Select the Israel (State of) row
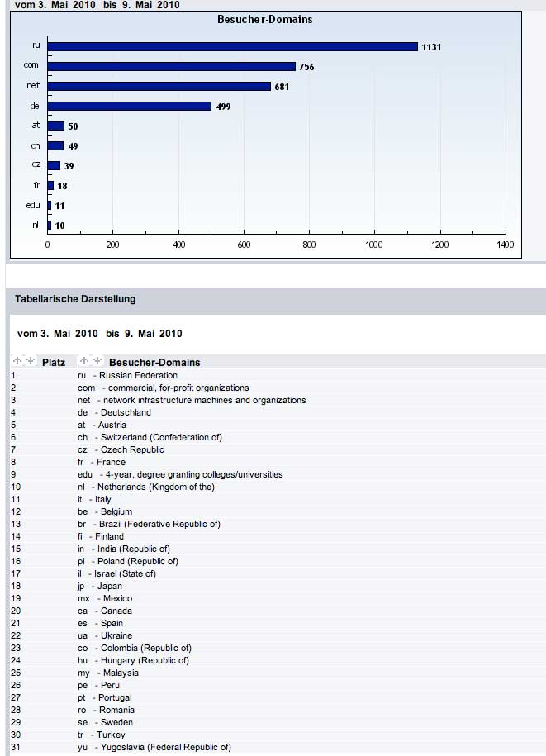The image size is (546, 756). [126, 573]
